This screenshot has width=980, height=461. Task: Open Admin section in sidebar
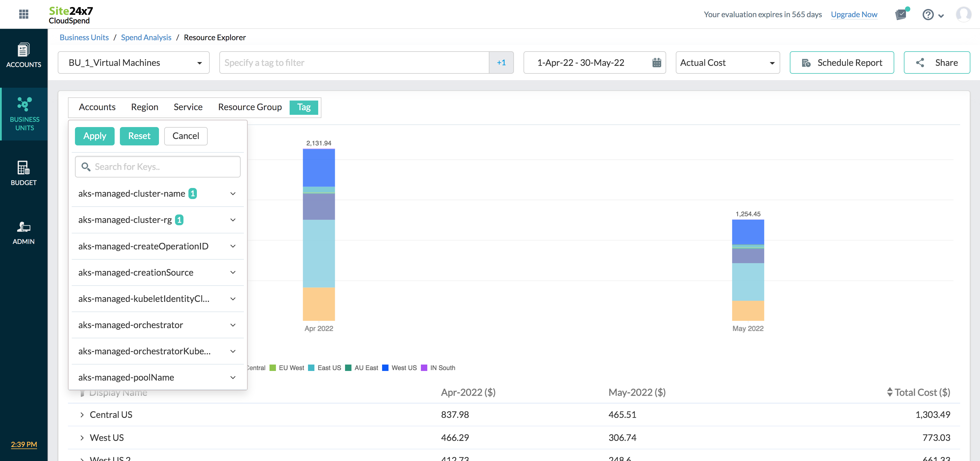[x=24, y=233]
